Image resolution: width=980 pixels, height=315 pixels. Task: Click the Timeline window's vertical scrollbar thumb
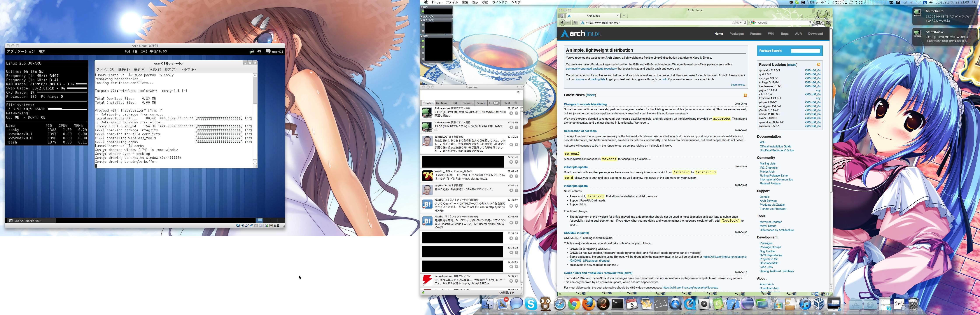(521, 110)
